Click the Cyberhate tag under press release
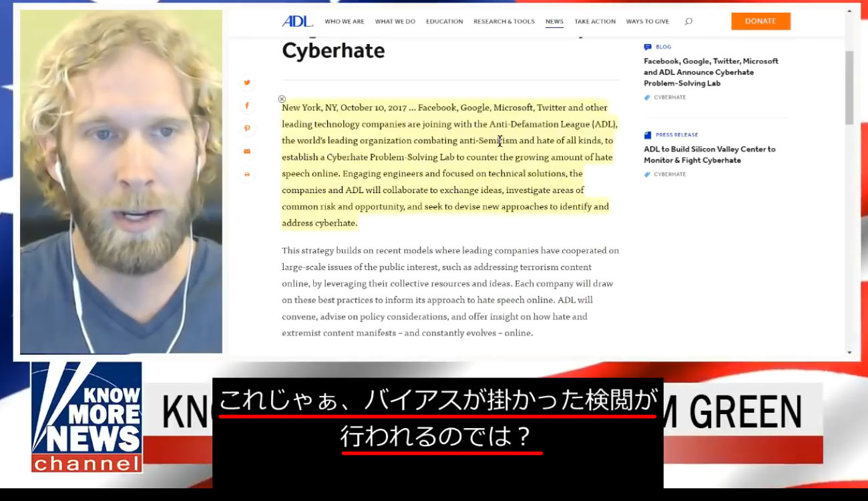The image size is (868, 501). pos(670,174)
